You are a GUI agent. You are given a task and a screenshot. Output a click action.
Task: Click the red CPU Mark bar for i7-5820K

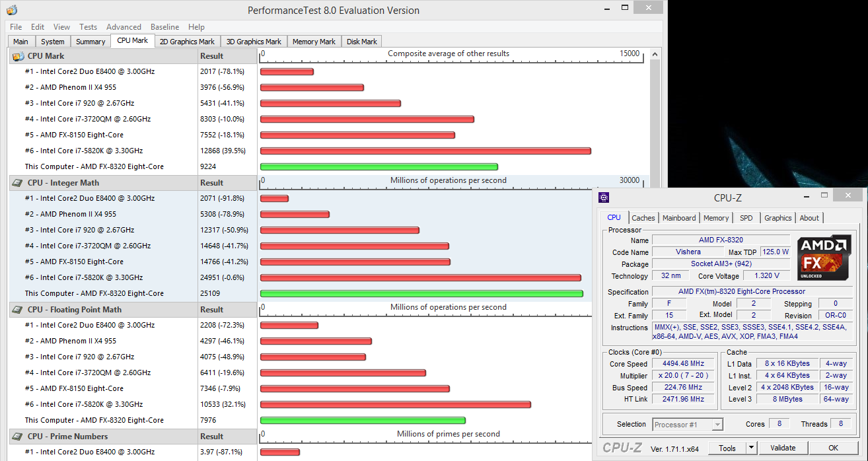point(425,151)
